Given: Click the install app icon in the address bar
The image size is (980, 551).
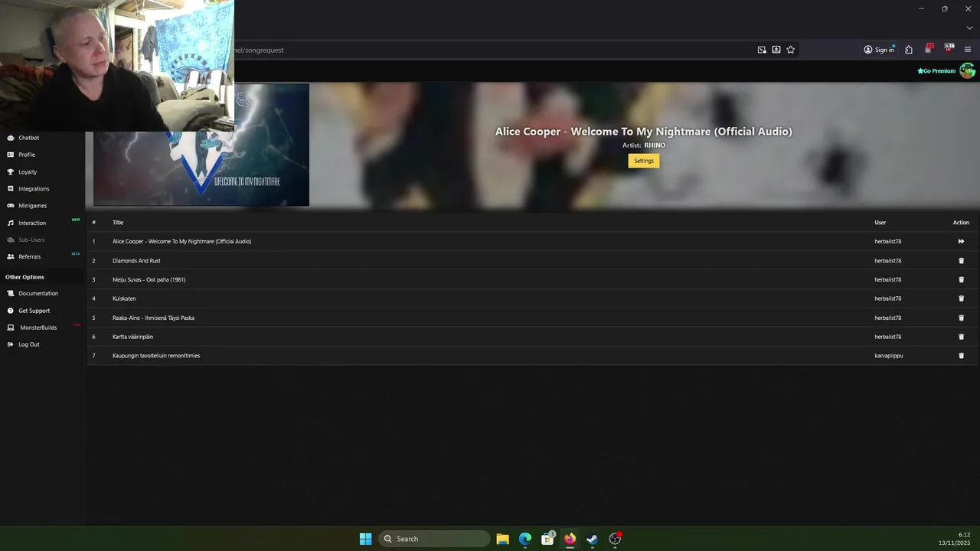Looking at the screenshot, I should pyautogui.click(x=776, y=50).
